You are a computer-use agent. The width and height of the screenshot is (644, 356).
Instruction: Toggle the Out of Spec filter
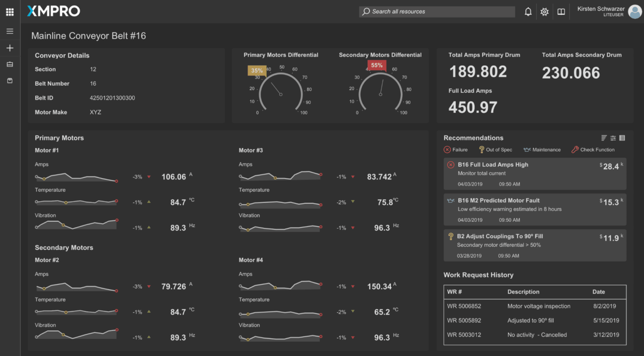point(495,150)
